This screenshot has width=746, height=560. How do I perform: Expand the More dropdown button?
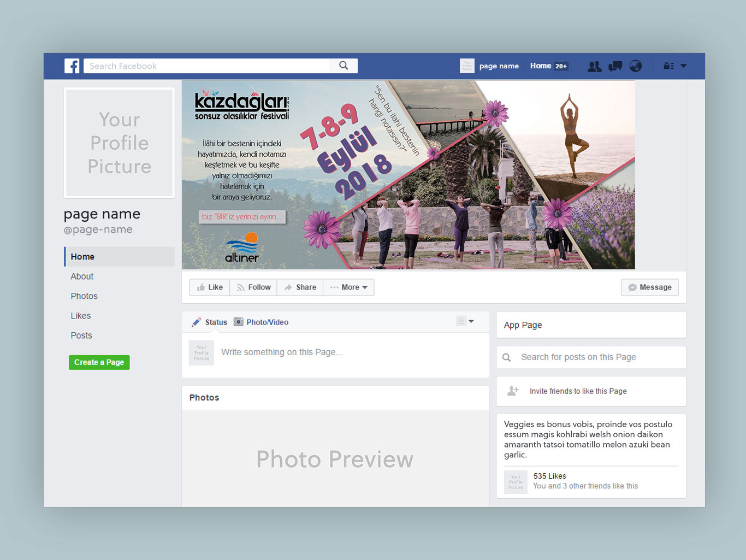click(x=348, y=287)
